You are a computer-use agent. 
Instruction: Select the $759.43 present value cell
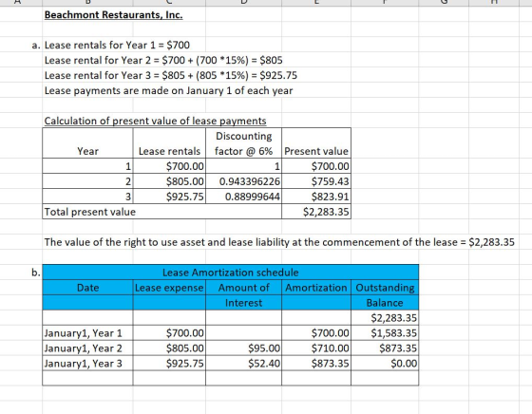(x=316, y=181)
